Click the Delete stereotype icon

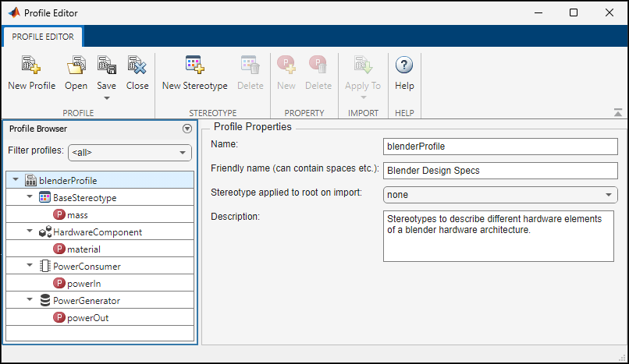(251, 65)
